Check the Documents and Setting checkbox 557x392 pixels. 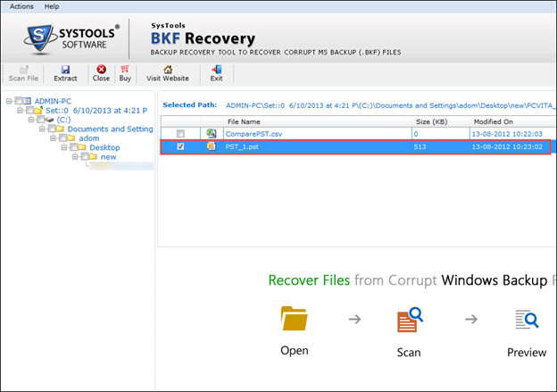(x=52, y=129)
